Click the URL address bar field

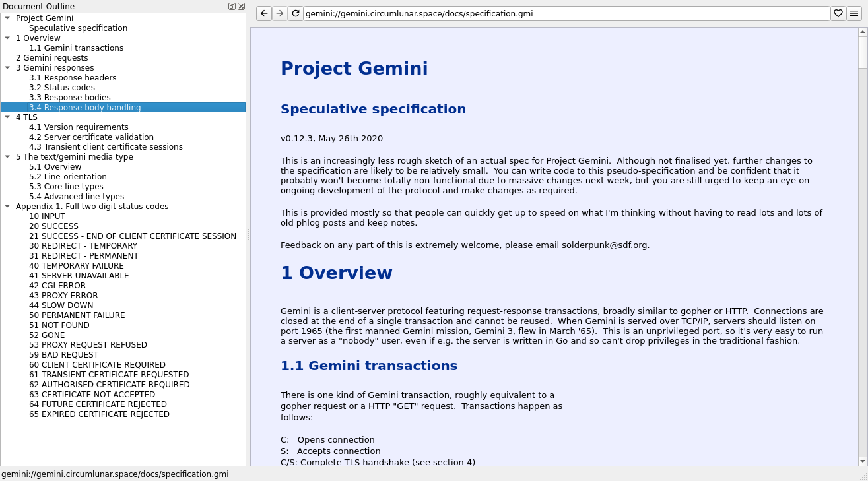(566, 13)
